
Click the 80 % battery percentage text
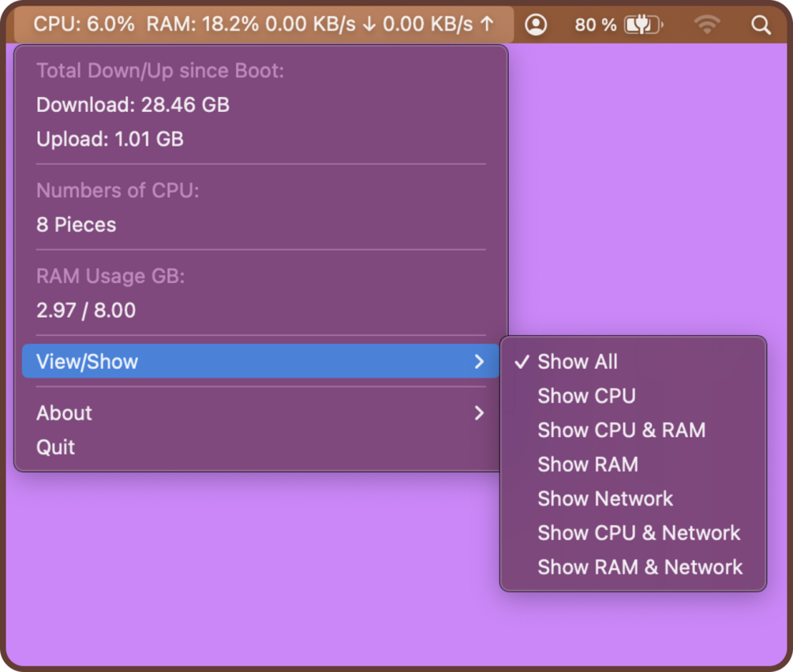[595, 25]
